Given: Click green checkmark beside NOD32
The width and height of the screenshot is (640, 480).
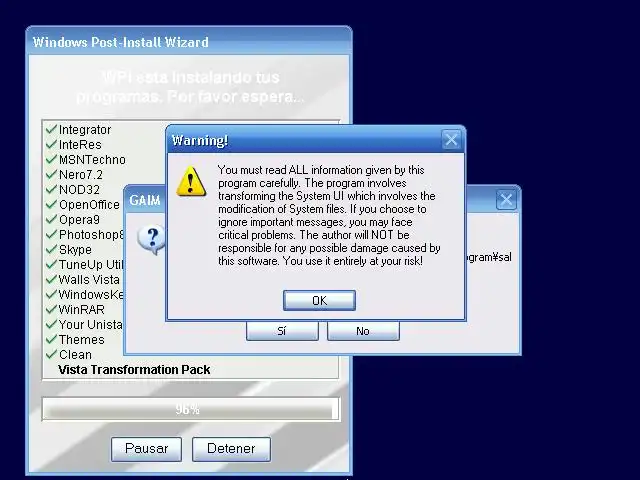Looking at the screenshot, I should coord(51,189).
